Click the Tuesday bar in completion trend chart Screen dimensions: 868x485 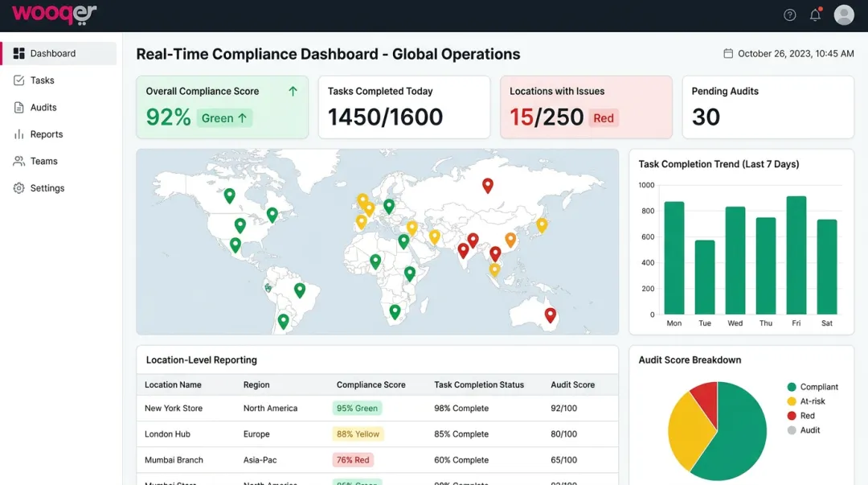tap(705, 277)
